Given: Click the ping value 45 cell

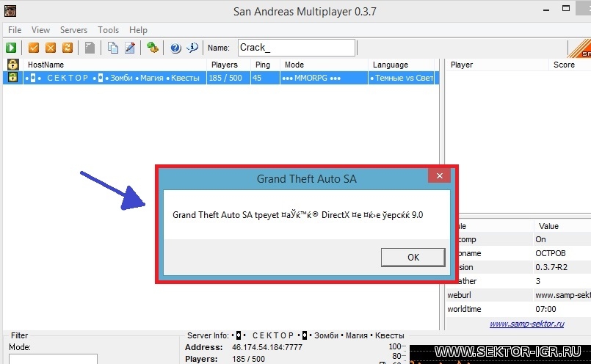Looking at the screenshot, I should point(265,78).
